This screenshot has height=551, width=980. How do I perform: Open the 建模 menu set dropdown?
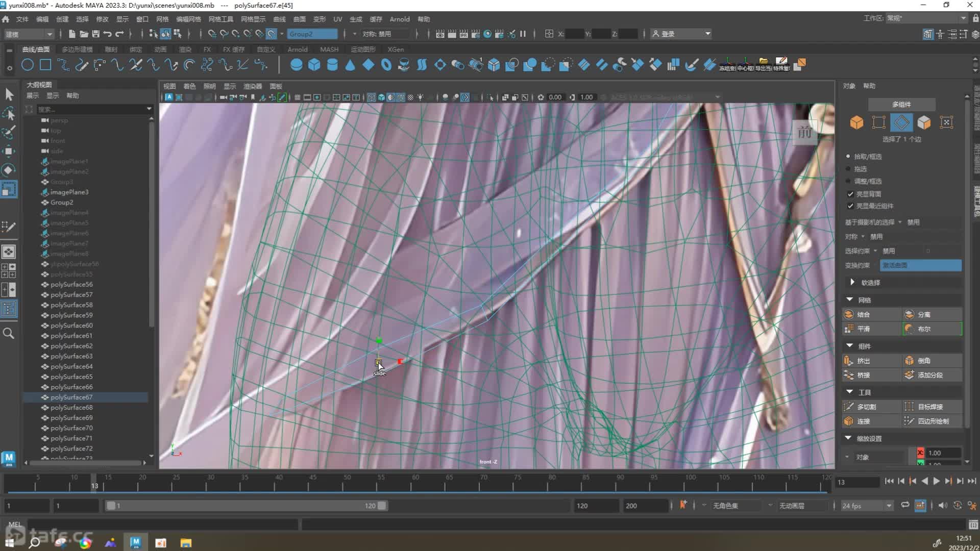coord(29,34)
